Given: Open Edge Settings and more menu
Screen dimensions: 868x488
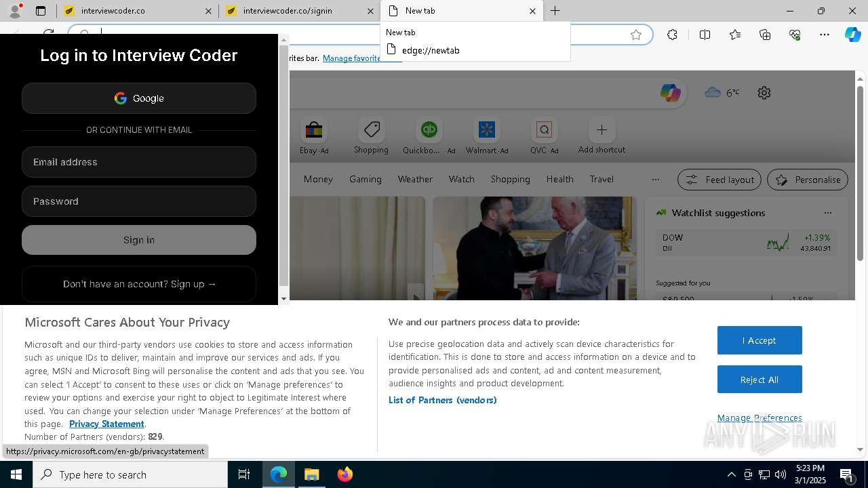Looking at the screenshot, I should (x=825, y=35).
